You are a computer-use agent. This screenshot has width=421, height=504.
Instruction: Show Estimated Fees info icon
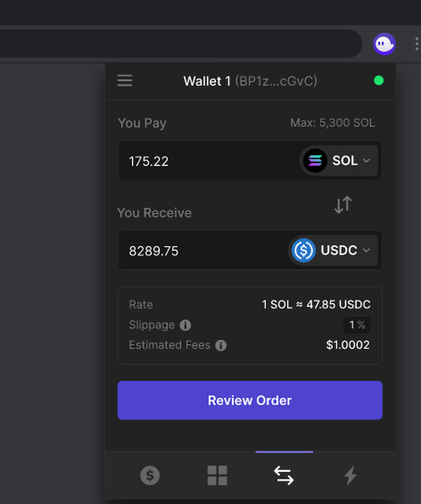(221, 345)
